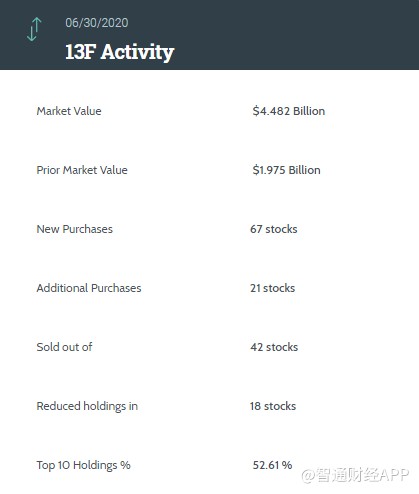
Task: Click the 52.61 % value
Action: (x=272, y=465)
